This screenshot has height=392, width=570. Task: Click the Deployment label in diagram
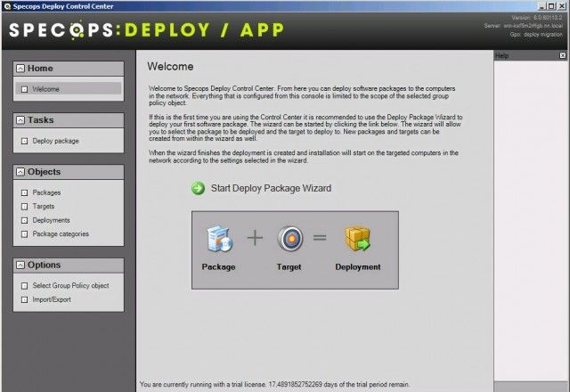[358, 267]
